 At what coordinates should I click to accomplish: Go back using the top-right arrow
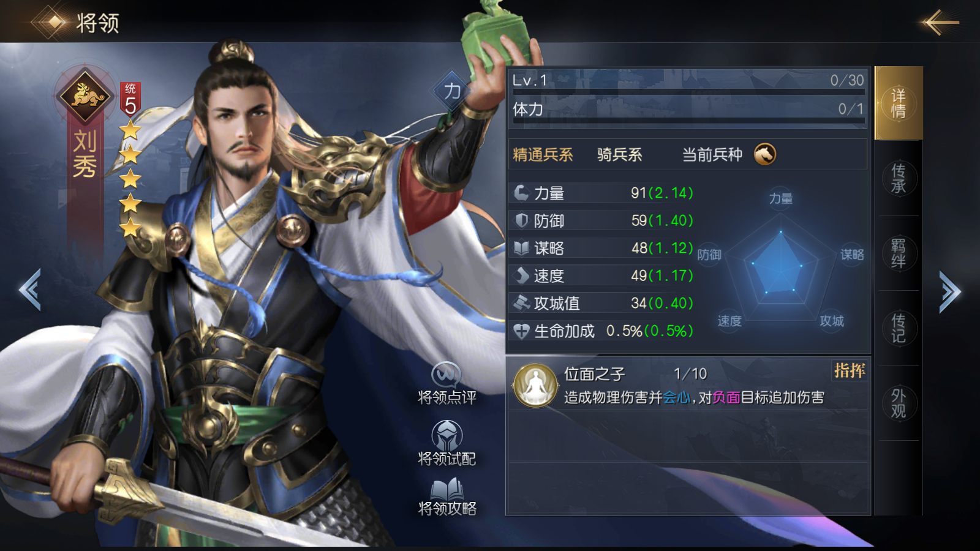tap(939, 23)
